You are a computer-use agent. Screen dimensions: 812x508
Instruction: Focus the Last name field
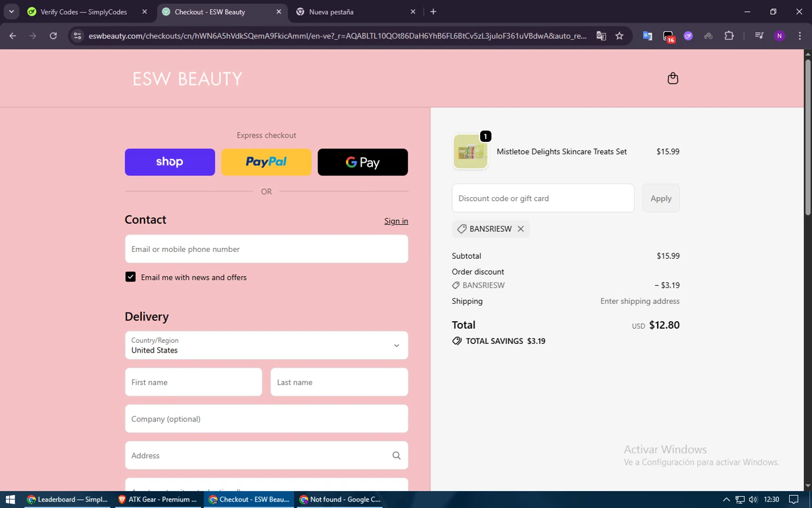(339, 382)
